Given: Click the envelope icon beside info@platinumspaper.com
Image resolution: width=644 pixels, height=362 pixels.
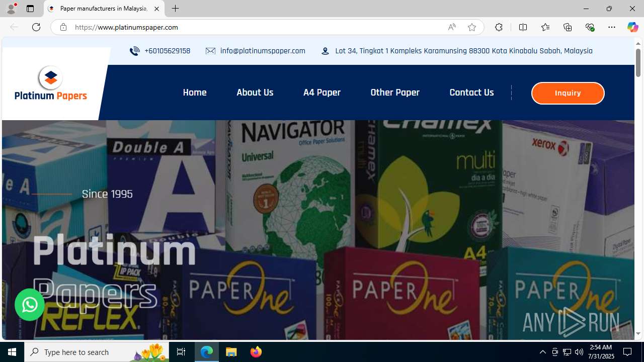Looking at the screenshot, I should (x=210, y=51).
